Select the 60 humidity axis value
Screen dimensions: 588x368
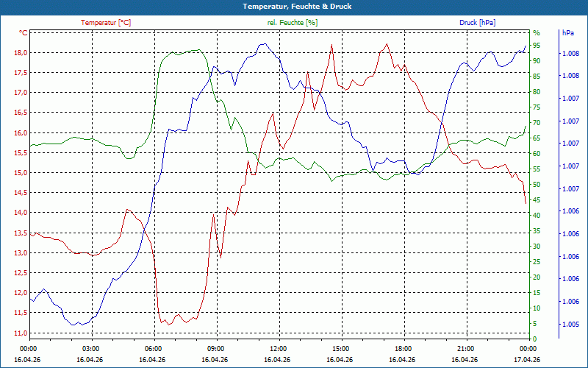537,154
